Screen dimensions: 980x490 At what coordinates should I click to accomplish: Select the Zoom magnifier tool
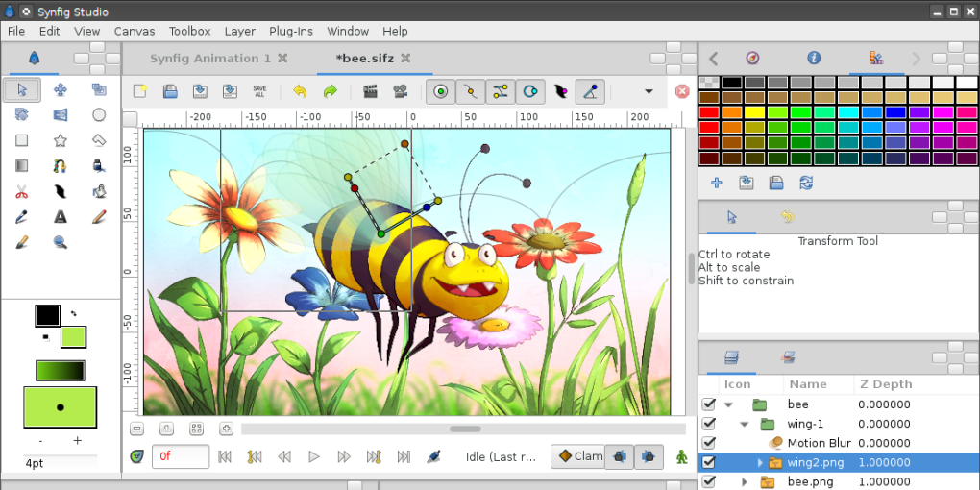click(x=61, y=242)
